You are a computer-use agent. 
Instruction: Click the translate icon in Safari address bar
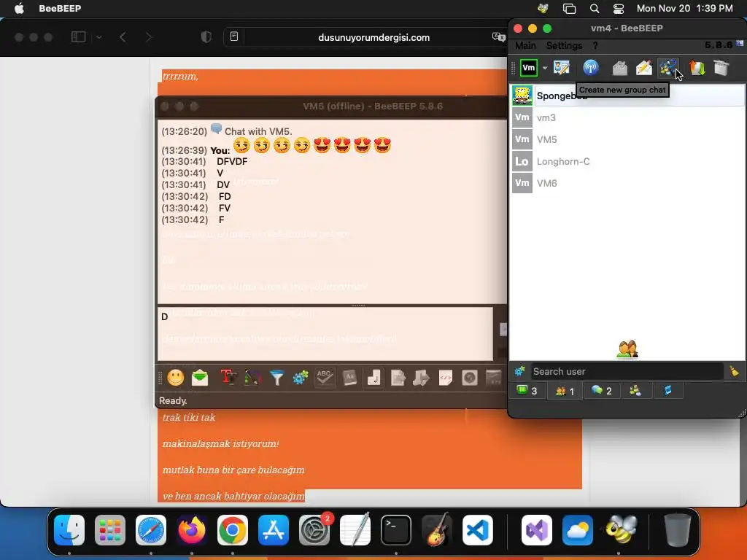click(x=498, y=37)
